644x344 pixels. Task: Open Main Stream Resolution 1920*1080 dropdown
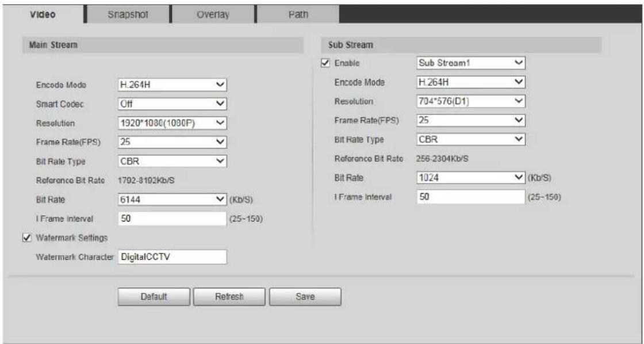(x=172, y=123)
